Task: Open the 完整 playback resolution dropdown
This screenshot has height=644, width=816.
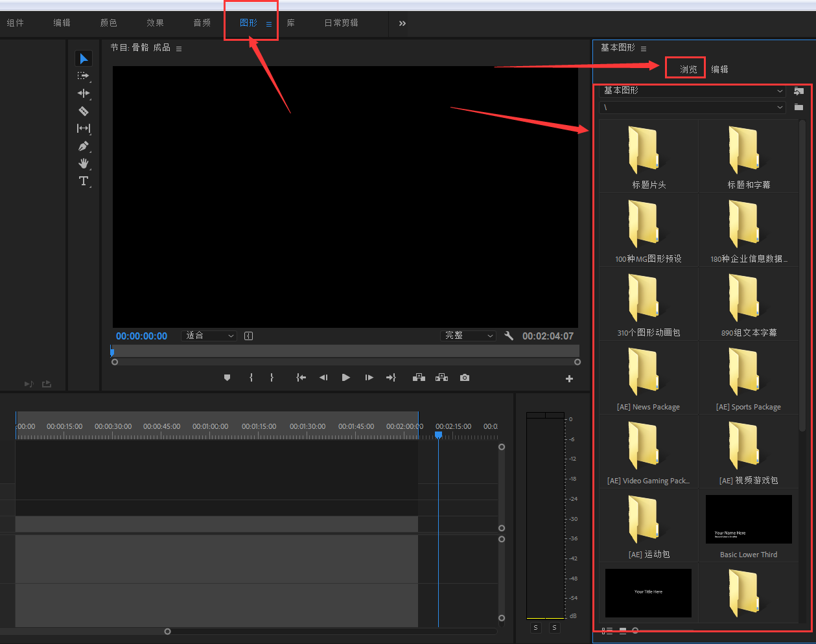Action: (468, 336)
